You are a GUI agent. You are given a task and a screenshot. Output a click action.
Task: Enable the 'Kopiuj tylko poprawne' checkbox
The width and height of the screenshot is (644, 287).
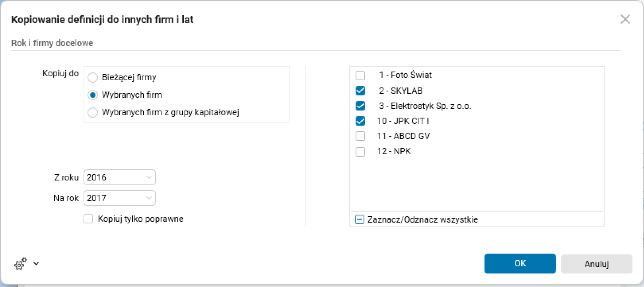(88, 219)
